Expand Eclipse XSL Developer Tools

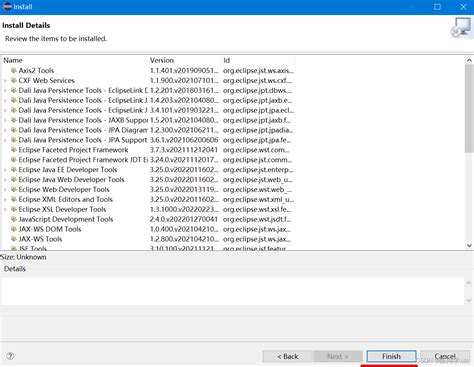click(x=5, y=210)
